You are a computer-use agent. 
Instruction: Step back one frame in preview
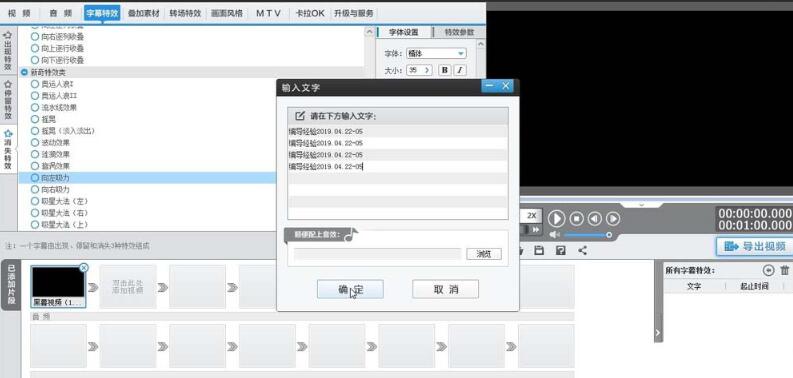[595, 219]
